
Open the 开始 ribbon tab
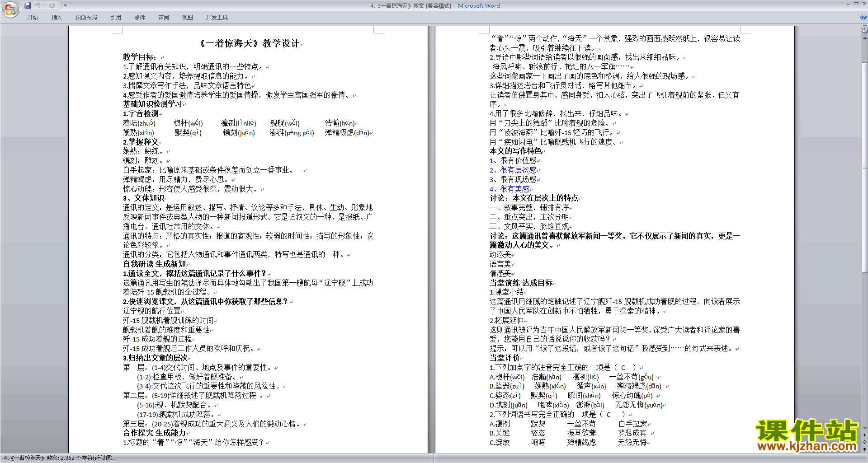coord(33,17)
